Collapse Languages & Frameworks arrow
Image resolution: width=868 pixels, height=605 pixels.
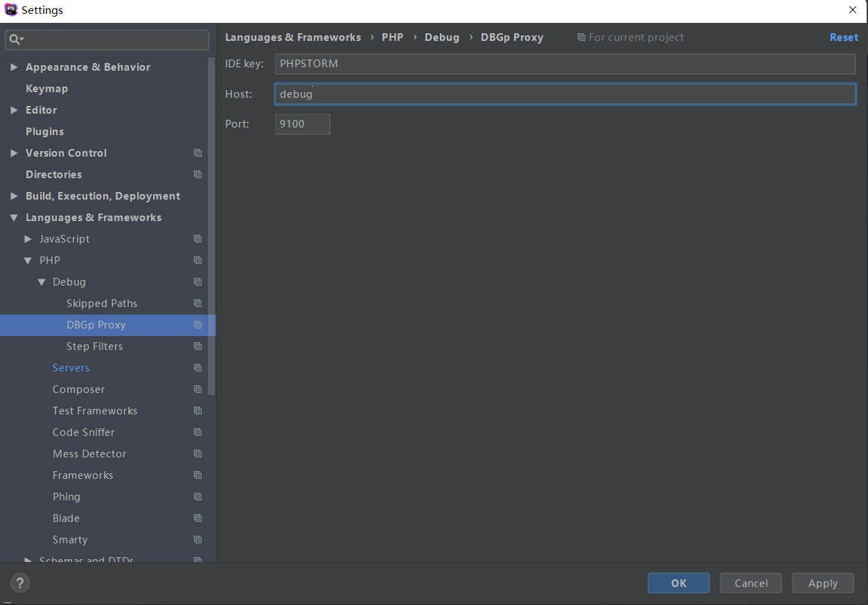click(14, 218)
